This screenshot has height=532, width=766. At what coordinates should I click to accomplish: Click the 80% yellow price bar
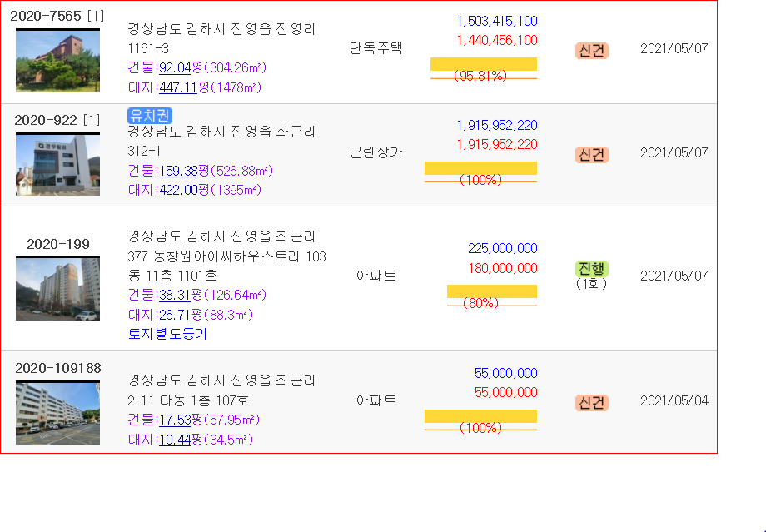click(492, 291)
